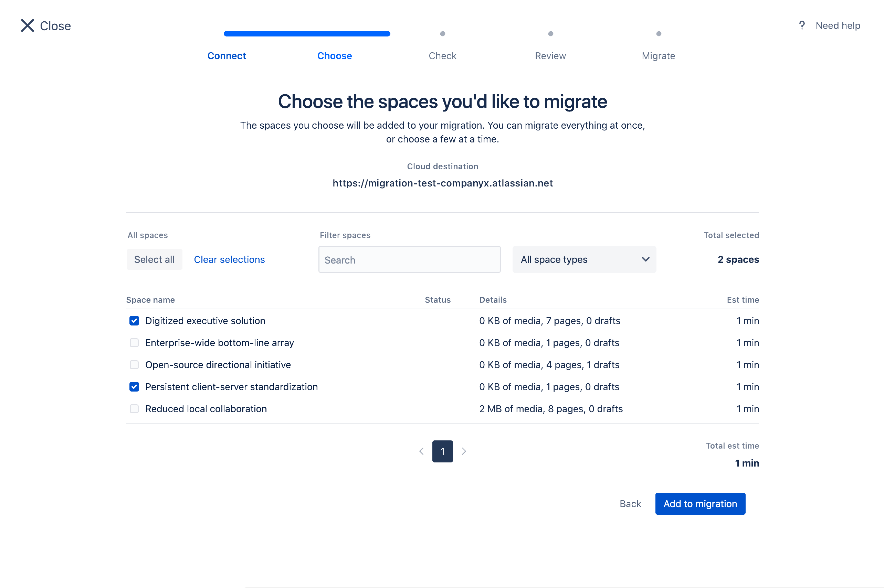Click Persistent client-server standardization name
The image size is (884, 588).
click(231, 387)
